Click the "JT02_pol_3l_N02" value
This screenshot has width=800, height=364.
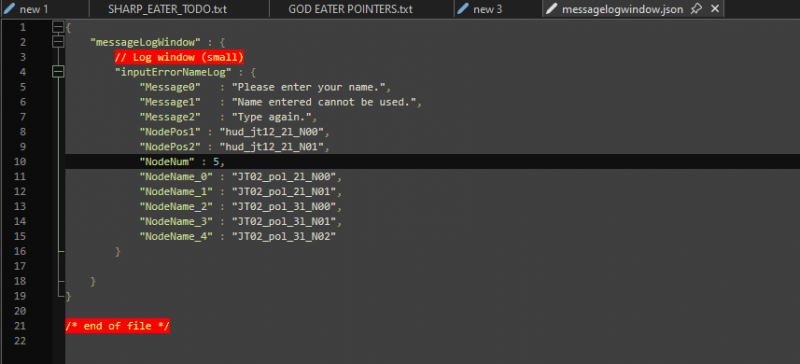pyautogui.click(x=284, y=237)
